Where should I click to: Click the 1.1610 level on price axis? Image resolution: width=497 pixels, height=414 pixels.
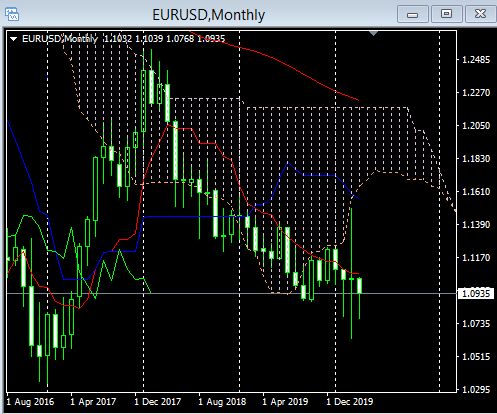click(476, 192)
